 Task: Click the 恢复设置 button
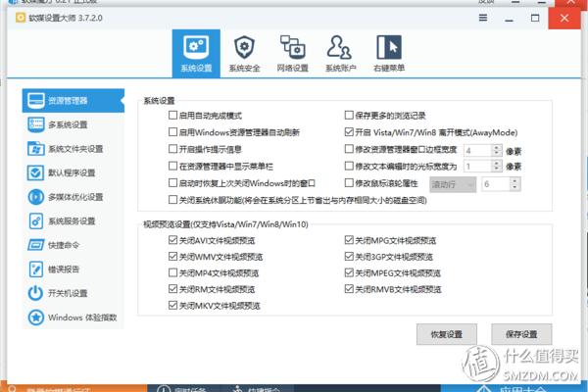[445, 335]
